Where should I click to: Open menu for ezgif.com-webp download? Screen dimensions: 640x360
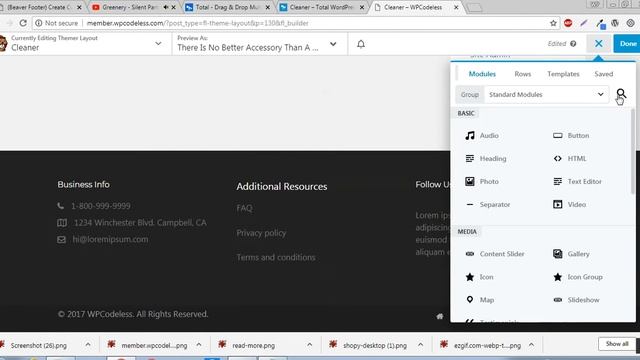pyautogui.click(x=531, y=345)
